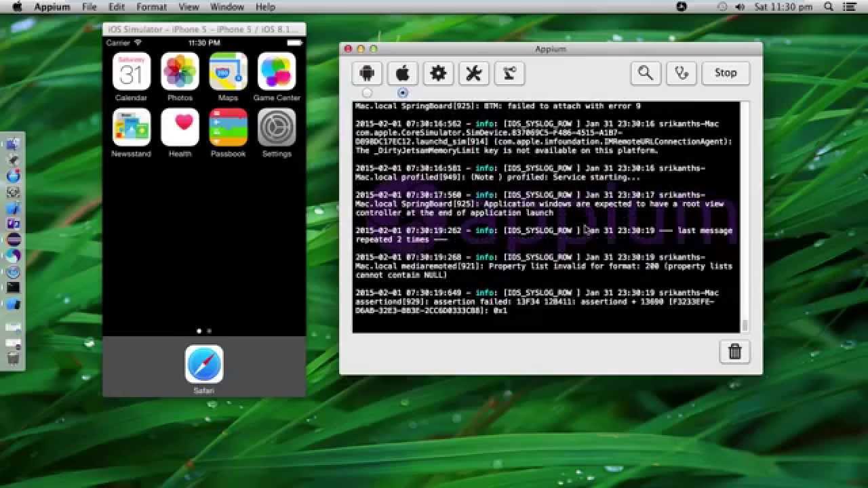Click the Time Machine menu bar icon
Screen dimensions: 868x488
click(722, 7)
